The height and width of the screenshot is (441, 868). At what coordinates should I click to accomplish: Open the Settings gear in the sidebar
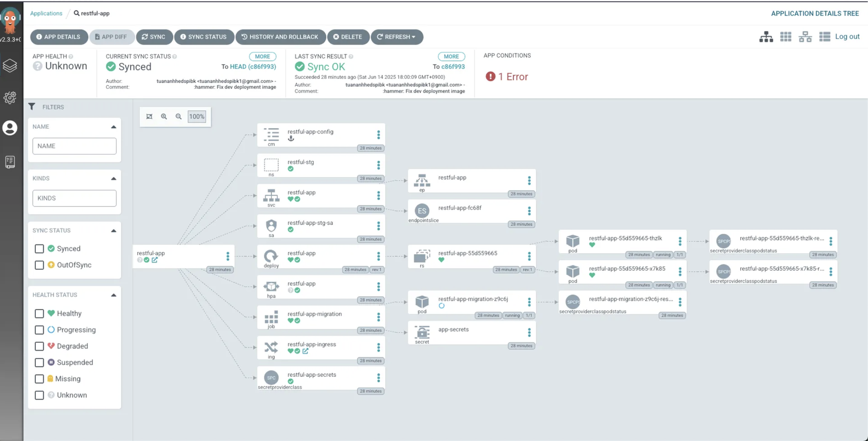point(10,98)
